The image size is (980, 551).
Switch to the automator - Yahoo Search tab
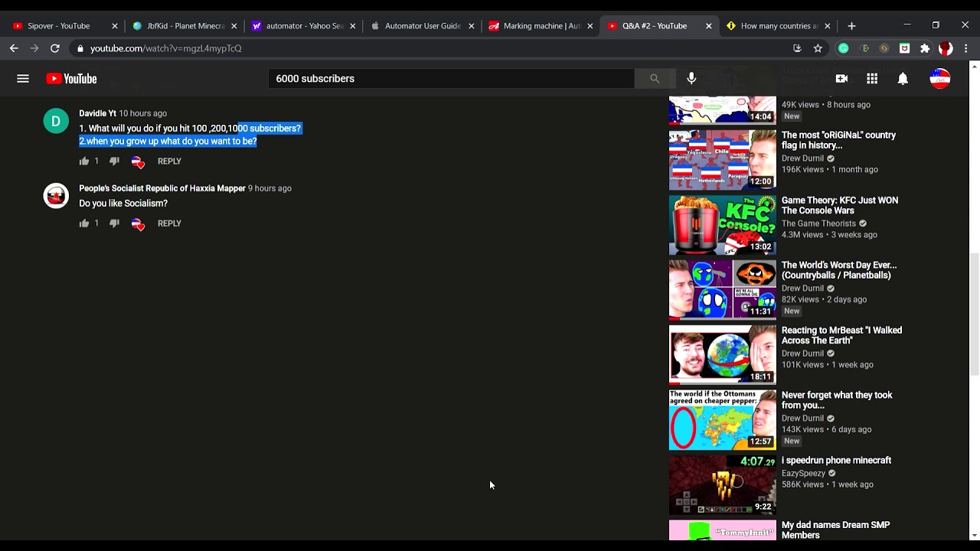(x=304, y=26)
